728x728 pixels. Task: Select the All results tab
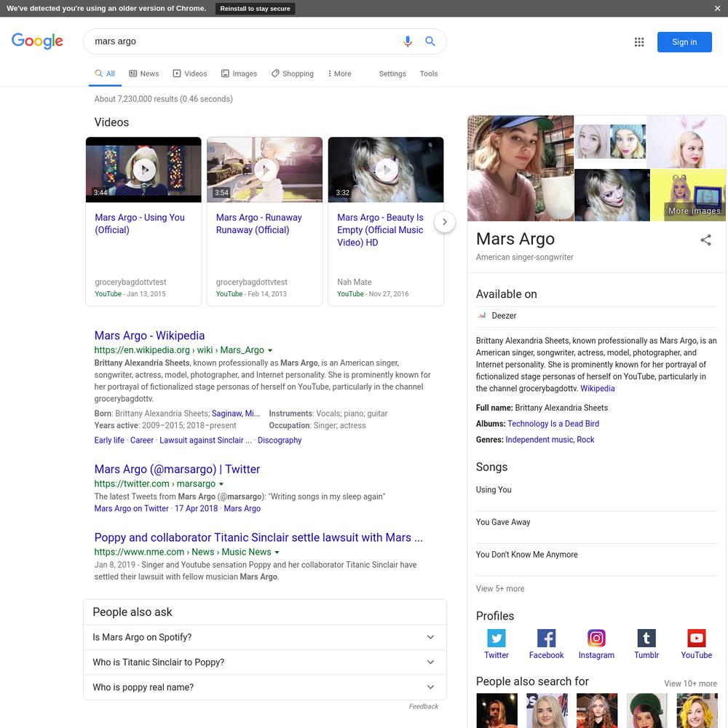pos(105,74)
